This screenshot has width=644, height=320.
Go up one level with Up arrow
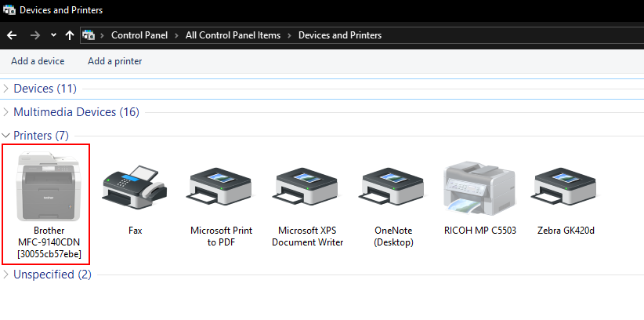[x=70, y=35]
